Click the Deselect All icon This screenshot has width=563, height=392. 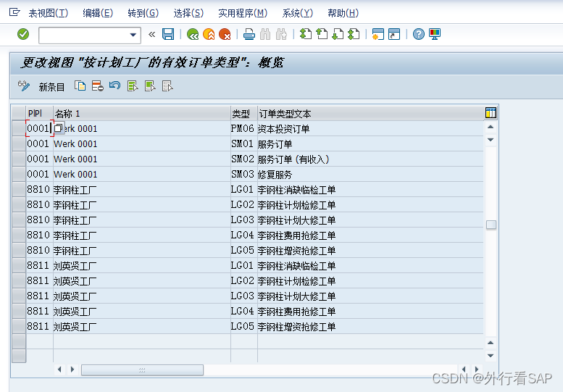(167, 86)
